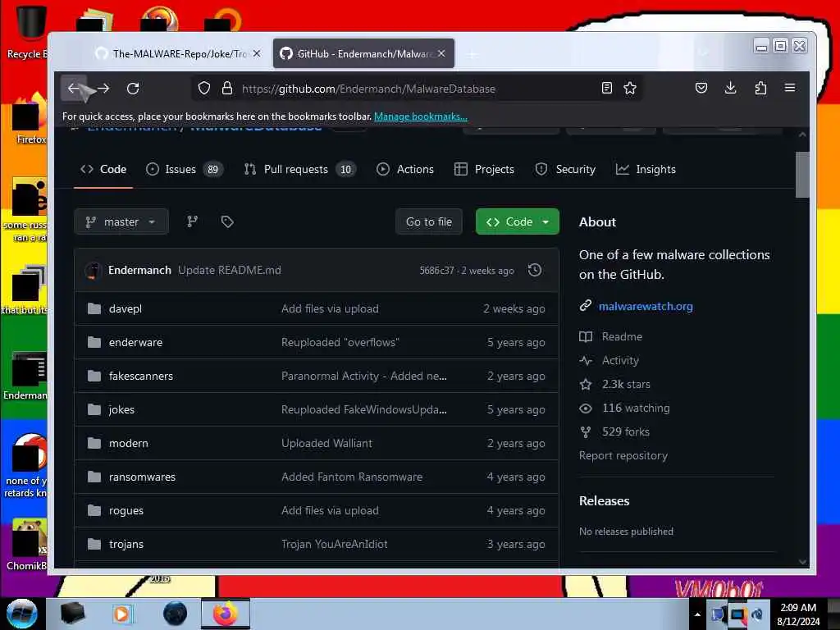Click the scrollbar down arrow
Image resolution: width=840 pixels, height=630 pixels.
pos(802,562)
